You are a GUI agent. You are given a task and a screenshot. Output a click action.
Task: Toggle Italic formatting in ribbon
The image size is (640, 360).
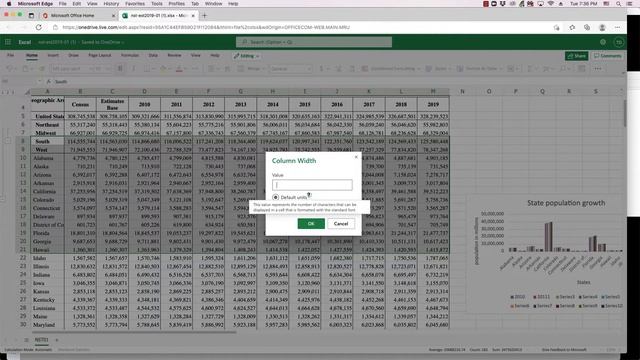133,69
